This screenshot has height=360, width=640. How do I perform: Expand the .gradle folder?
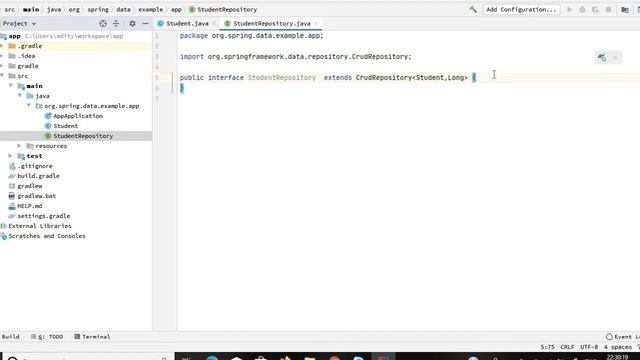click(2, 46)
